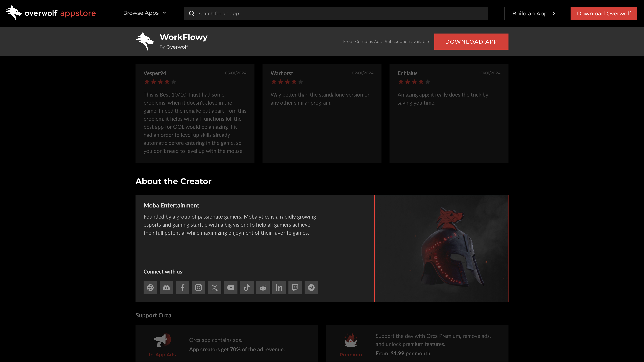Click the 02/01/2024 review date
This screenshot has width=644, height=362.
tap(362, 73)
